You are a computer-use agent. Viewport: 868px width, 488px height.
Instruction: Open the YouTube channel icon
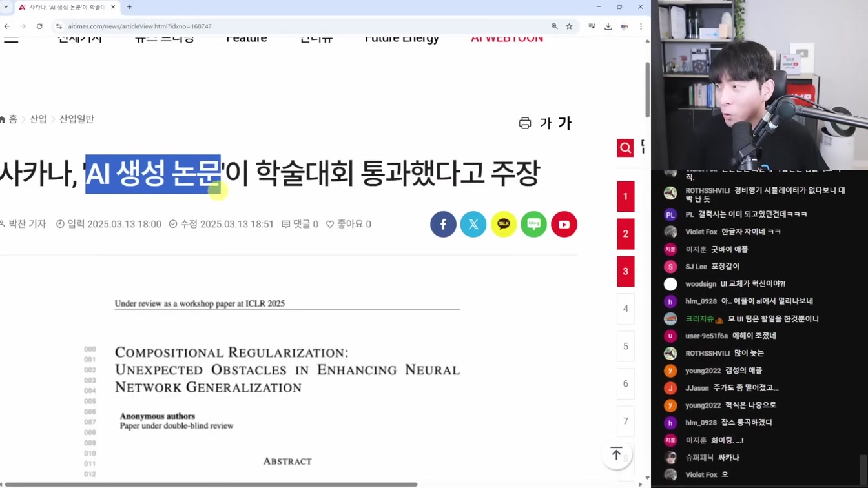pos(564,224)
